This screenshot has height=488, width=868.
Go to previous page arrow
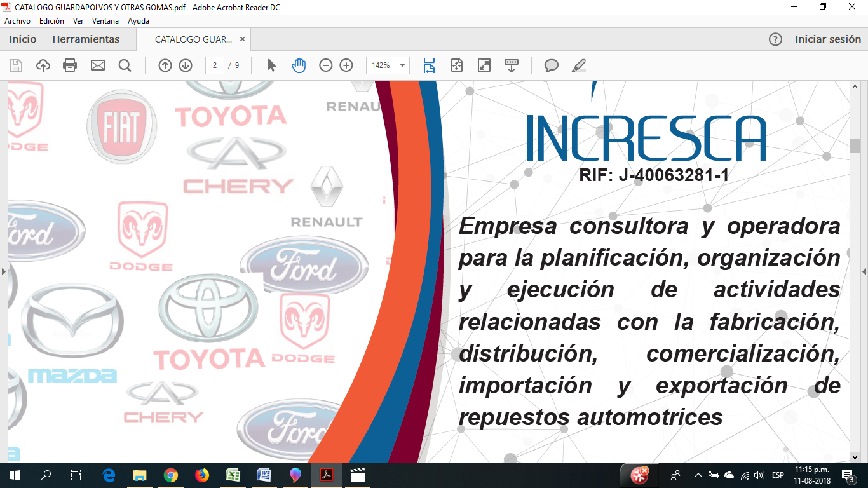(x=165, y=65)
